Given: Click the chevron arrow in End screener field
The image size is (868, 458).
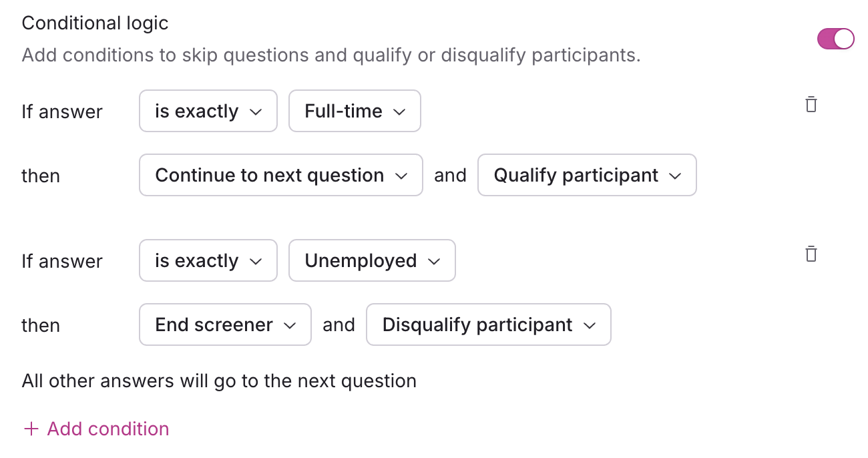Looking at the screenshot, I should tap(290, 325).
